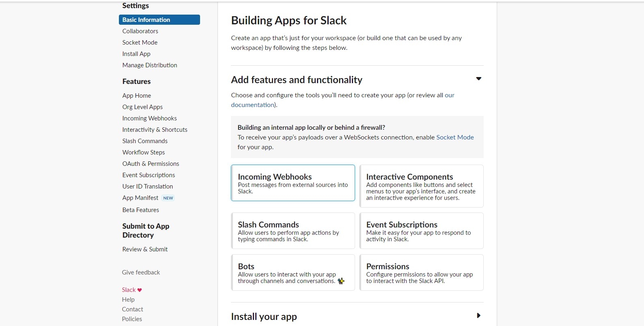Open the Collaborators settings page

(140, 31)
